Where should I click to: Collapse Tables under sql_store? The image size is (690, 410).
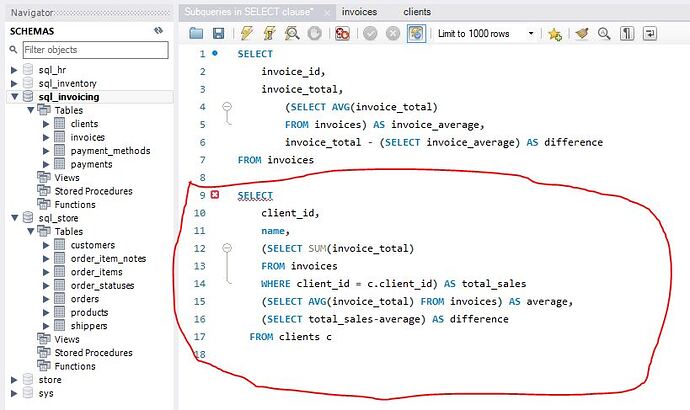(30, 231)
